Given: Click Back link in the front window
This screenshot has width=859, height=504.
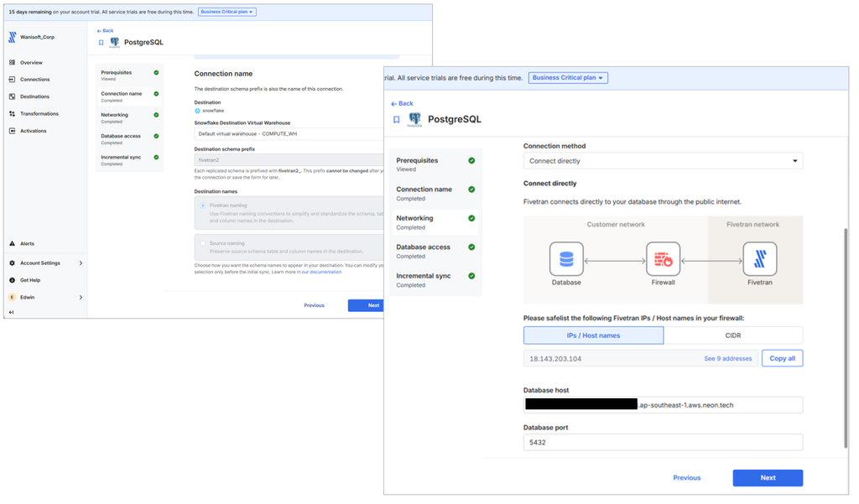Looking at the screenshot, I should point(402,103).
